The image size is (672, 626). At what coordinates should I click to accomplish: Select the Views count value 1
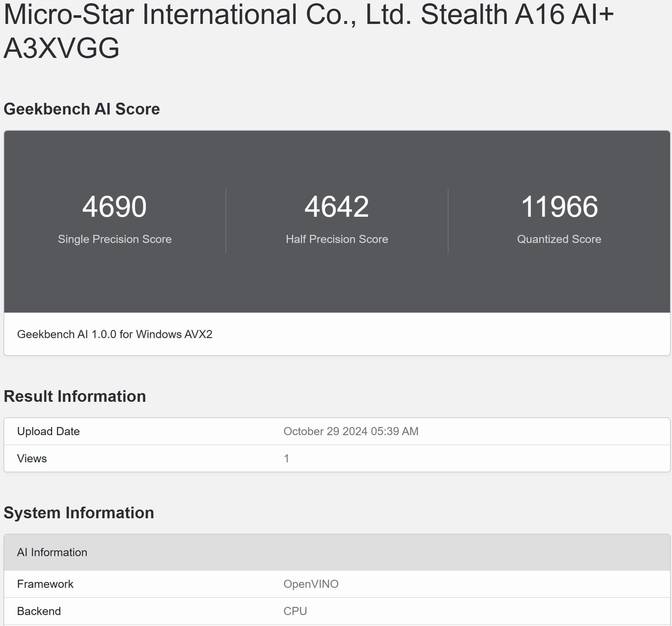(286, 458)
